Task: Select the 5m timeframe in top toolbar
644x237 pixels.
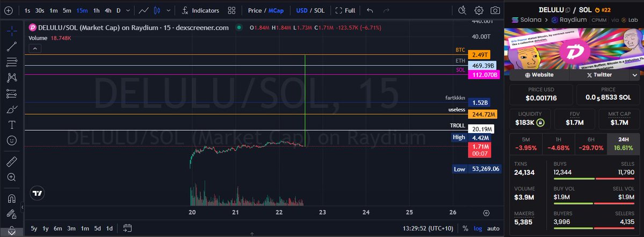Action: click(x=67, y=10)
